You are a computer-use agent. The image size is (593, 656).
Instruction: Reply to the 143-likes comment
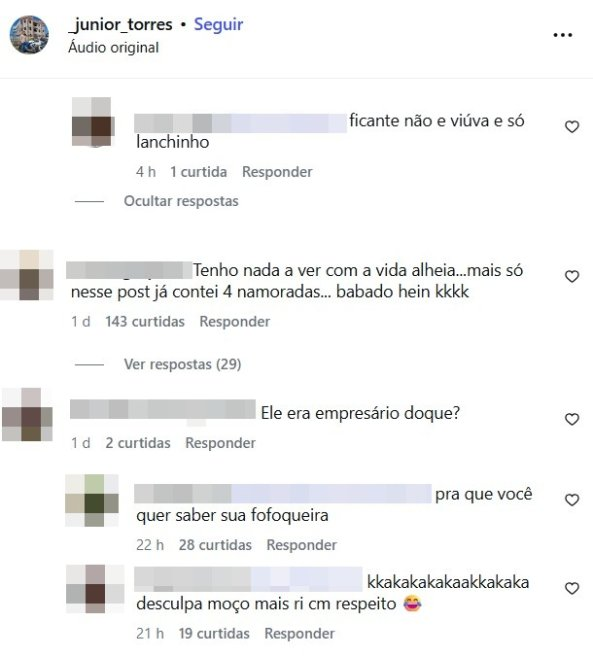click(234, 322)
